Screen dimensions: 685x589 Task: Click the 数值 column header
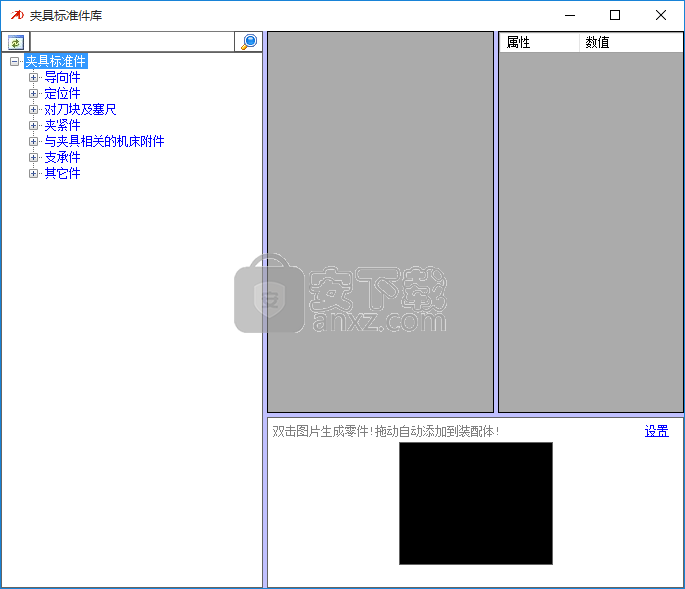(x=631, y=42)
